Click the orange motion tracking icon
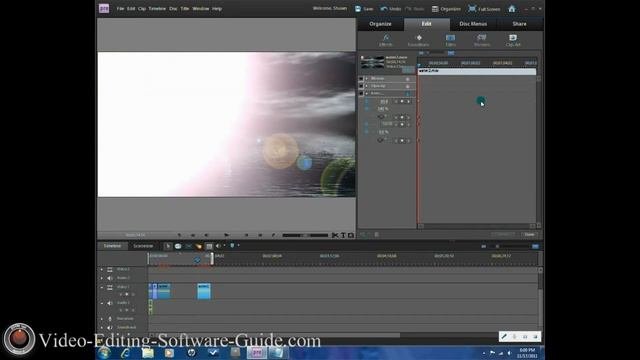Screen dimensions: 640x360 (x=199, y=246)
